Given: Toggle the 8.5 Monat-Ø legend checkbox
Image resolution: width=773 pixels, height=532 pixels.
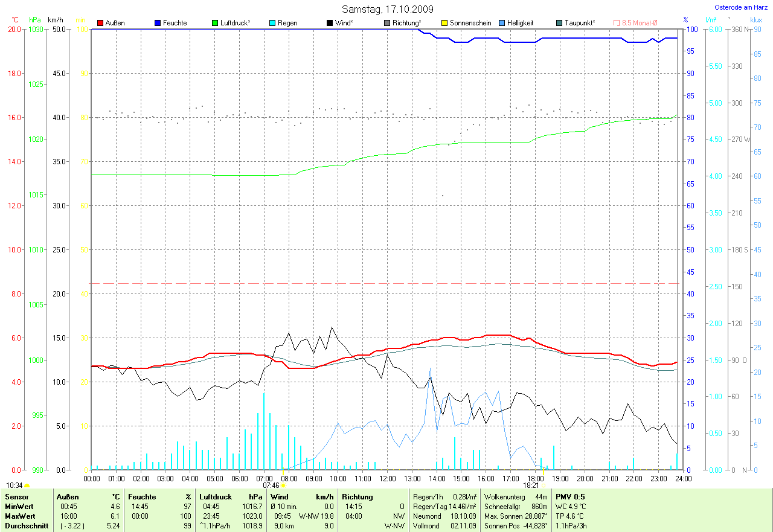Looking at the screenshot, I should coord(617,23).
